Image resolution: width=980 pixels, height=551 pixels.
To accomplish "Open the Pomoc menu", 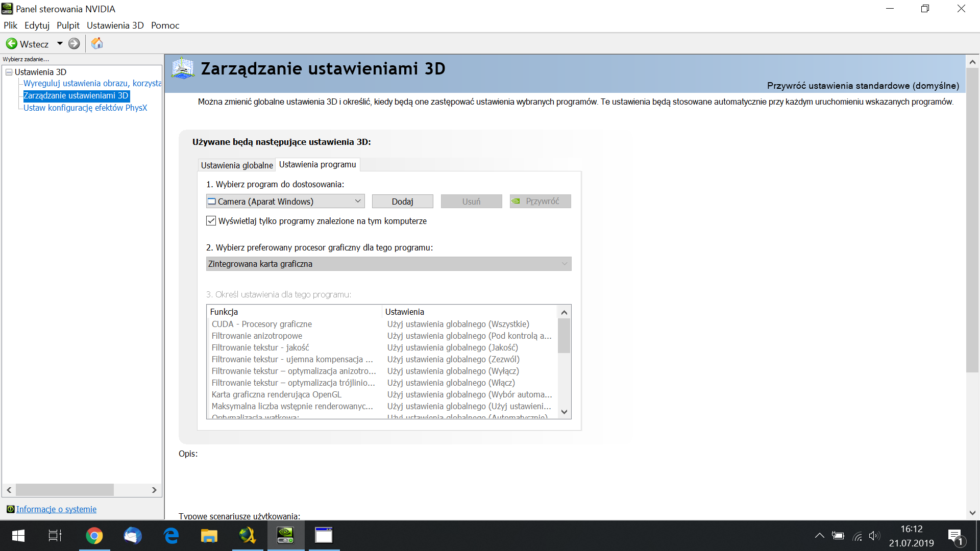I will pos(165,26).
